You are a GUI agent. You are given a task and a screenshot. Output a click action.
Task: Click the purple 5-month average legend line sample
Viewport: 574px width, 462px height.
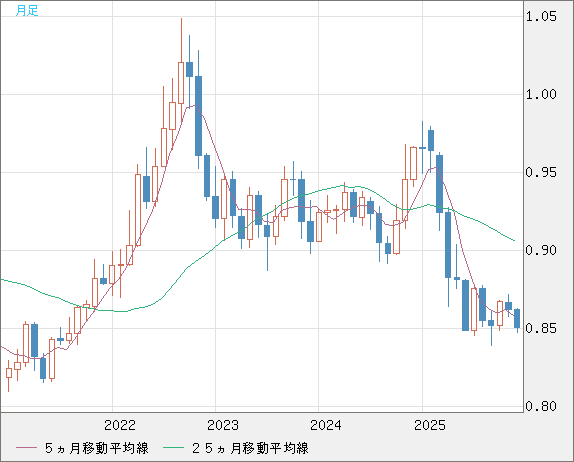(26, 448)
